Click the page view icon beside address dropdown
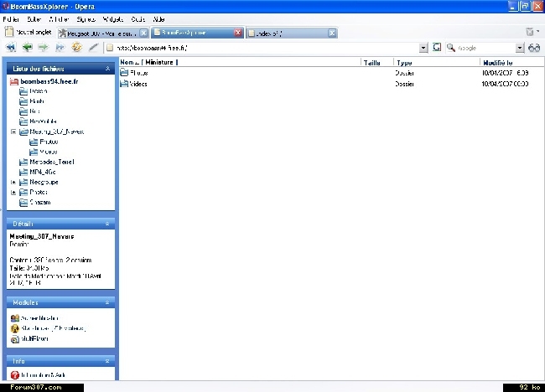 tap(437, 47)
